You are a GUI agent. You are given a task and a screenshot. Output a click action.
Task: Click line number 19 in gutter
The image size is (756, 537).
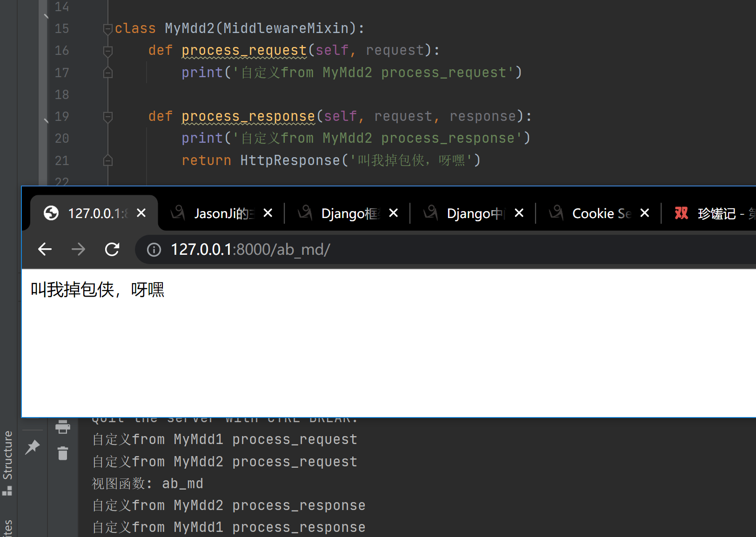pos(62,116)
